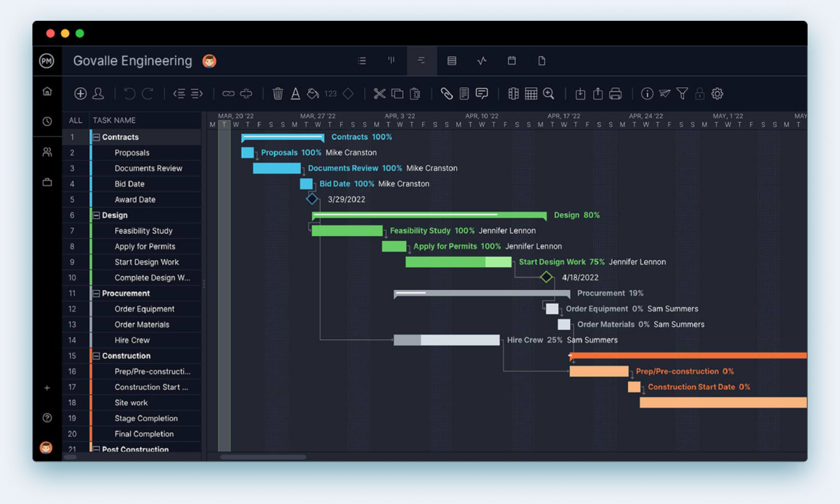The width and height of the screenshot is (840, 504).
Task: Open the paint bucket fill tool
Action: (313, 94)
